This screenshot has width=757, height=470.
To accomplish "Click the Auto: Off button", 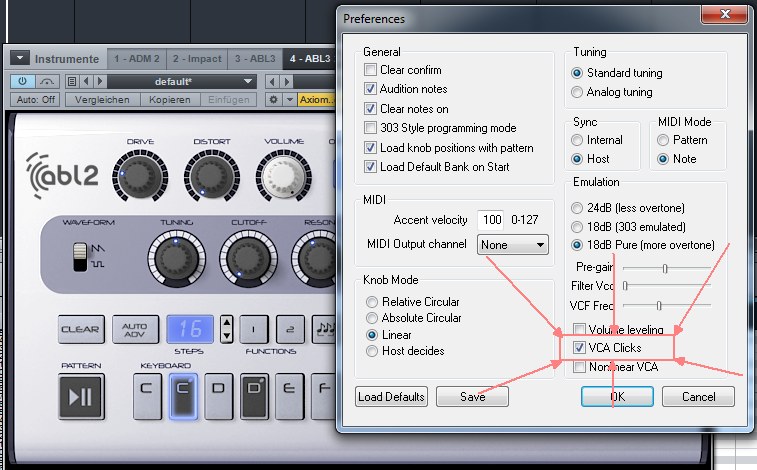I will pyautogui.click(x=35, y=99).
